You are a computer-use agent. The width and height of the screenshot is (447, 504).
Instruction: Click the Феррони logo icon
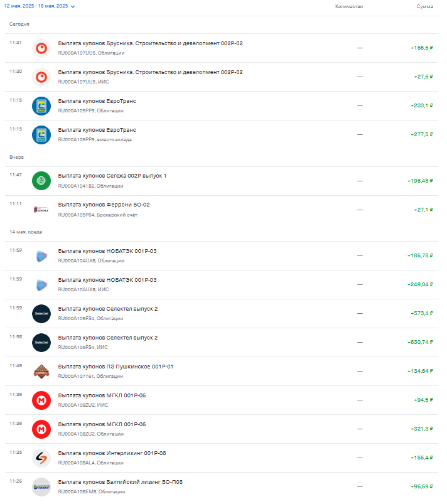coord(41,210)
